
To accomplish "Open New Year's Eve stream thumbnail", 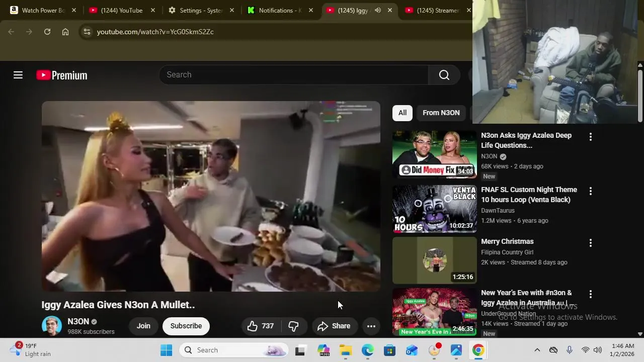I will point(434,312).
